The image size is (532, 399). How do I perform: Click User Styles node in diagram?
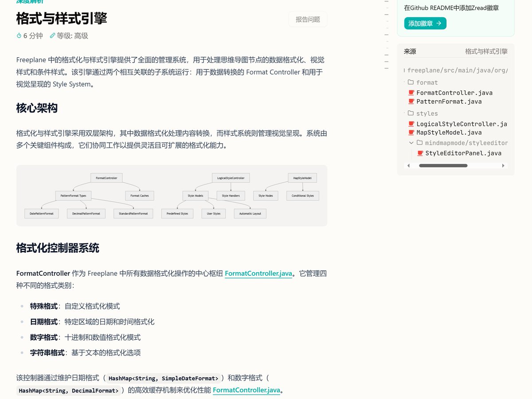click(x=214, y=214)
